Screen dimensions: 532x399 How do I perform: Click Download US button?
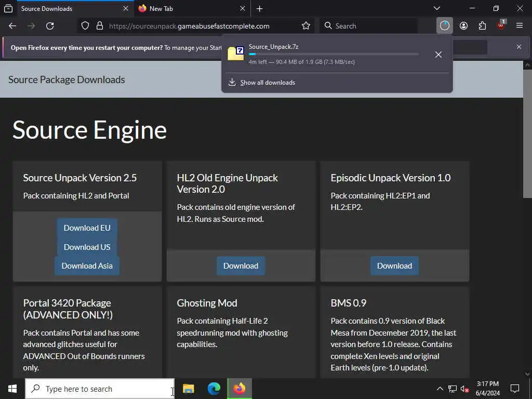click(x=87, y=247)
